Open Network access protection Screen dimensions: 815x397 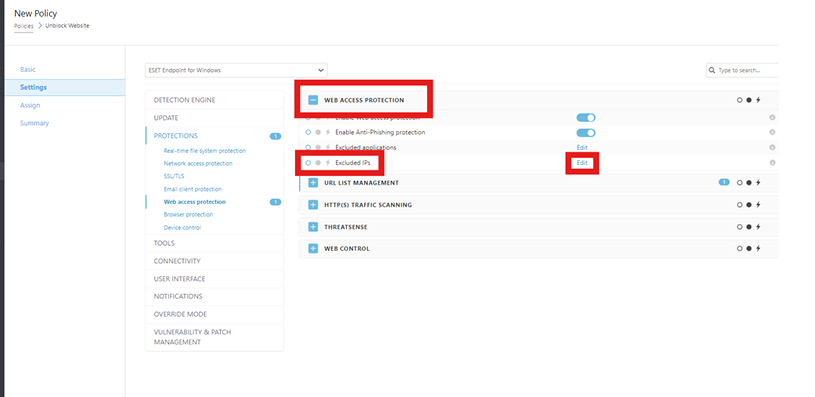pyautogui.click(x=198, y=163)
